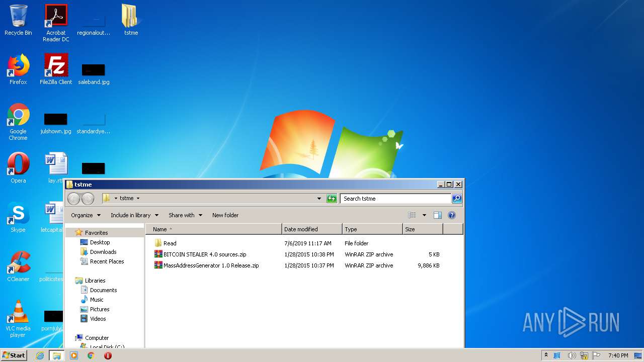Click the Chrome taskbar icon

coord(91,355)
